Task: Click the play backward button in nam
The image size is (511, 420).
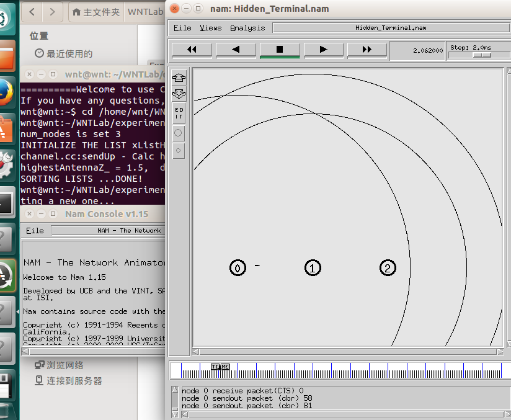Action: (236, 50)
